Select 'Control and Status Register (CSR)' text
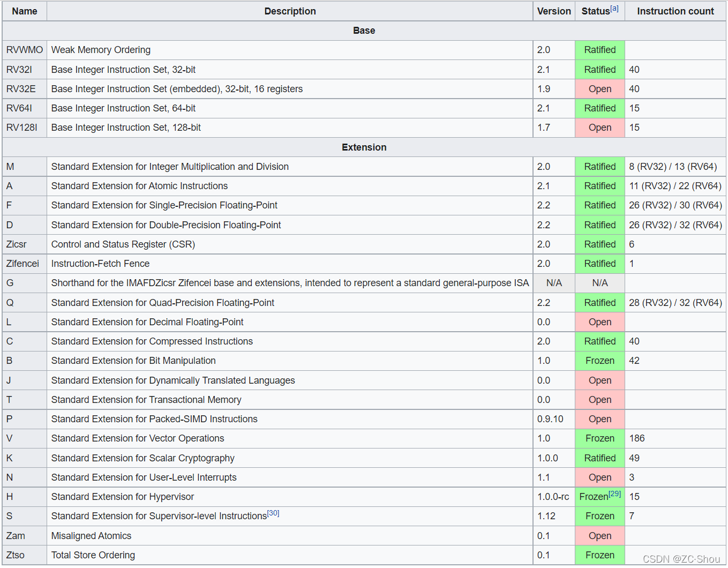728x568 pixels. pos(123,244)
